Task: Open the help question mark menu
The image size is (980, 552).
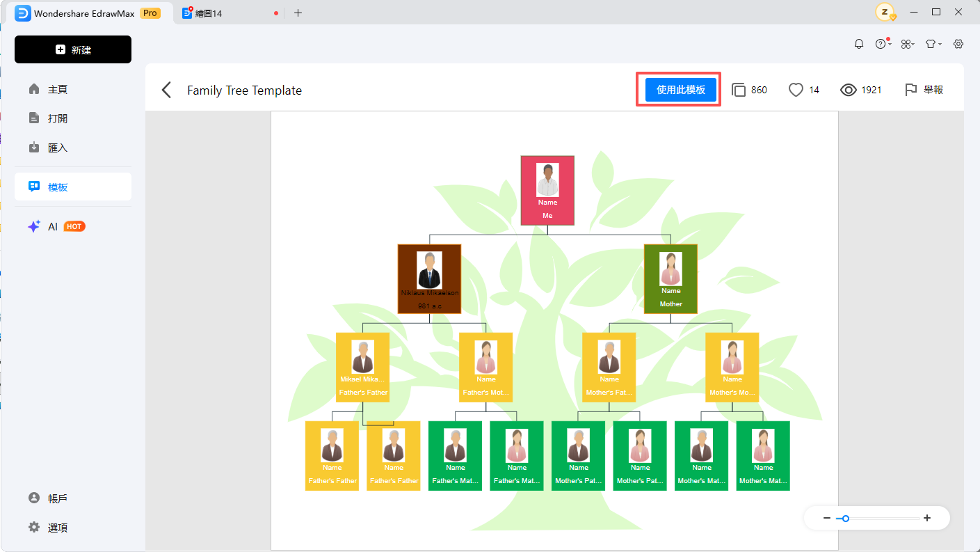Action: (881, 44)
